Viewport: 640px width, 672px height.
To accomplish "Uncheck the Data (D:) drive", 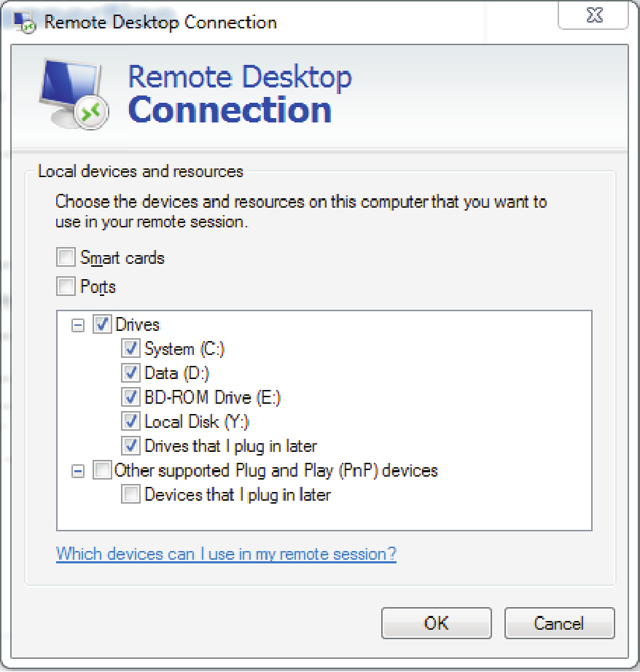I will 130,372.
